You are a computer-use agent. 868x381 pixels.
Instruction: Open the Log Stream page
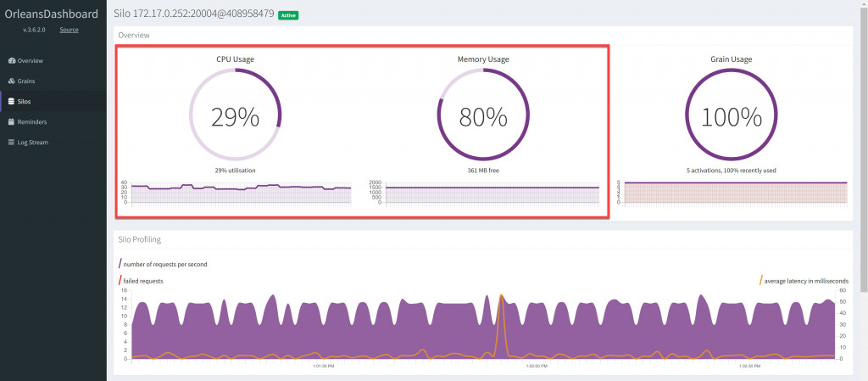(53, 143)
